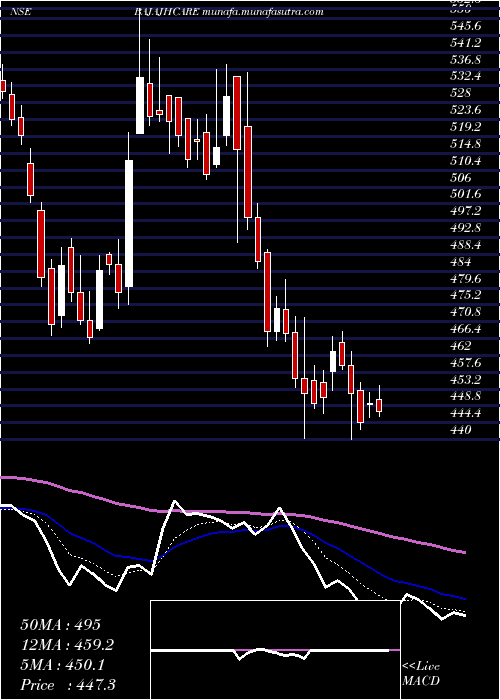This screenshot has width=500, height=700.
Task: Open the MACD inset chart panel
Action: tap(275, 650)
